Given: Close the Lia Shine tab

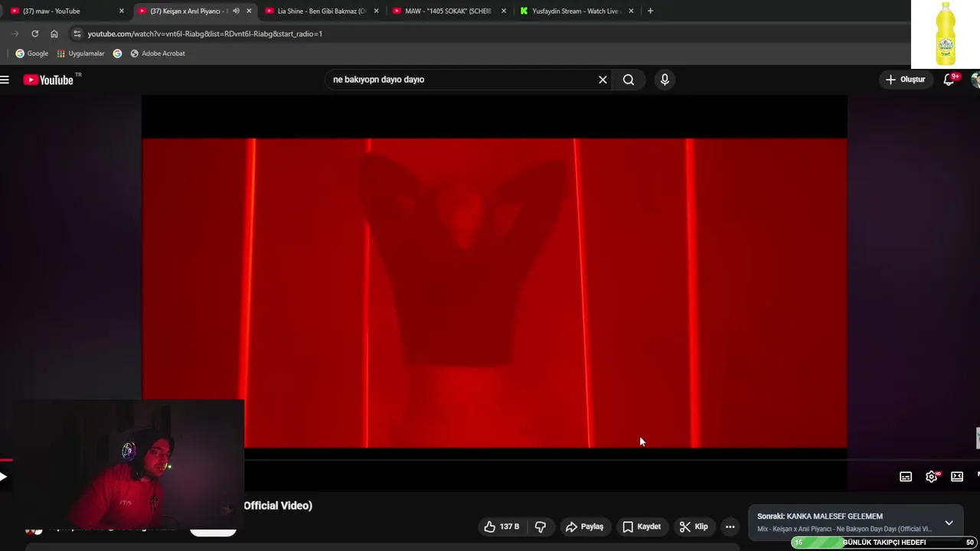Looking at the screenshot, I should (x=376, y=11).
